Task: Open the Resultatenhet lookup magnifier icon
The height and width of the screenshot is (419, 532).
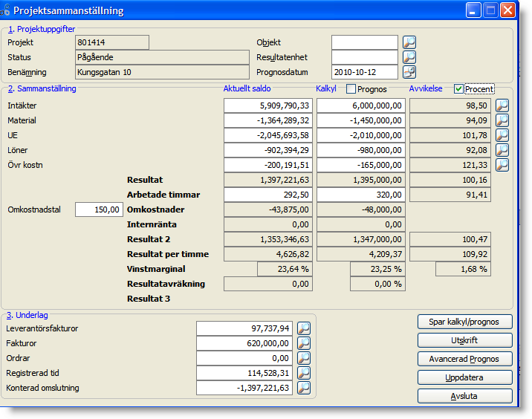Action: tap(409, 57)
